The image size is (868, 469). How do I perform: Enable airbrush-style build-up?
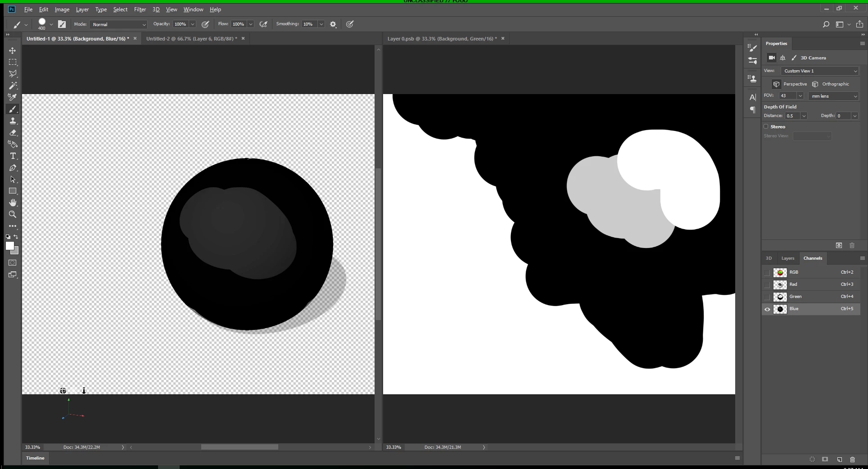[x=263, y=24]
